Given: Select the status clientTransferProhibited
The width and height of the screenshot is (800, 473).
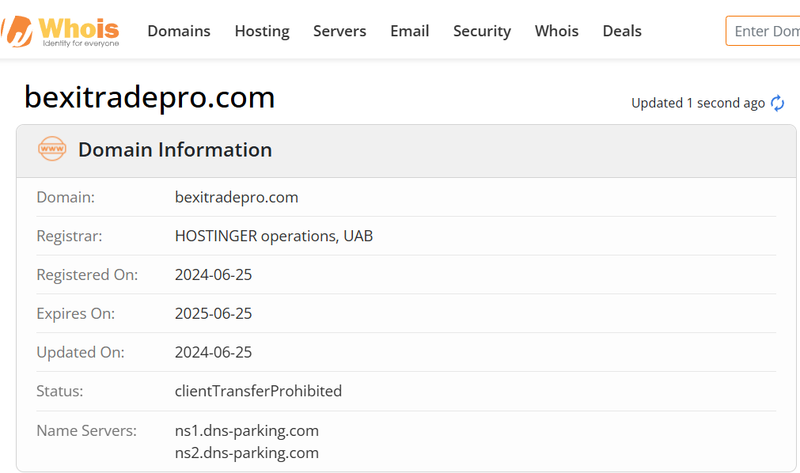Looking at the screenshot, I should pyautogui.click(x=258, y=391).
